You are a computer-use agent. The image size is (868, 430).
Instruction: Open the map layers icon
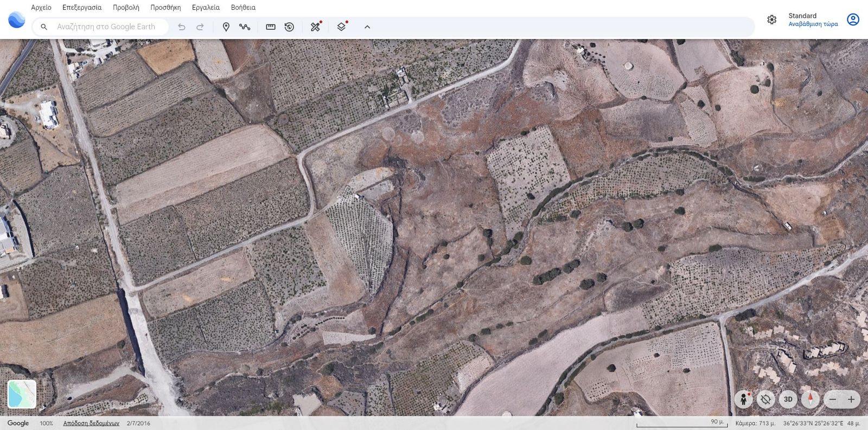(342, 26)
